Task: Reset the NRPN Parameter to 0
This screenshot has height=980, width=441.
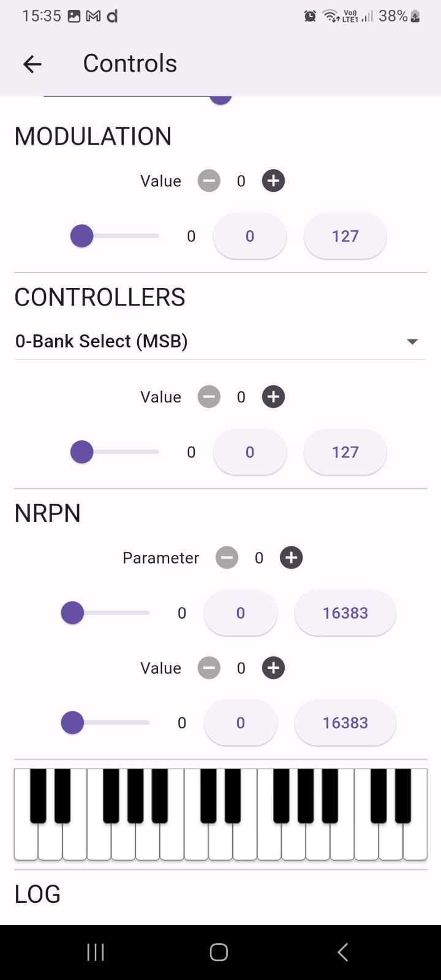Action: 240,612
